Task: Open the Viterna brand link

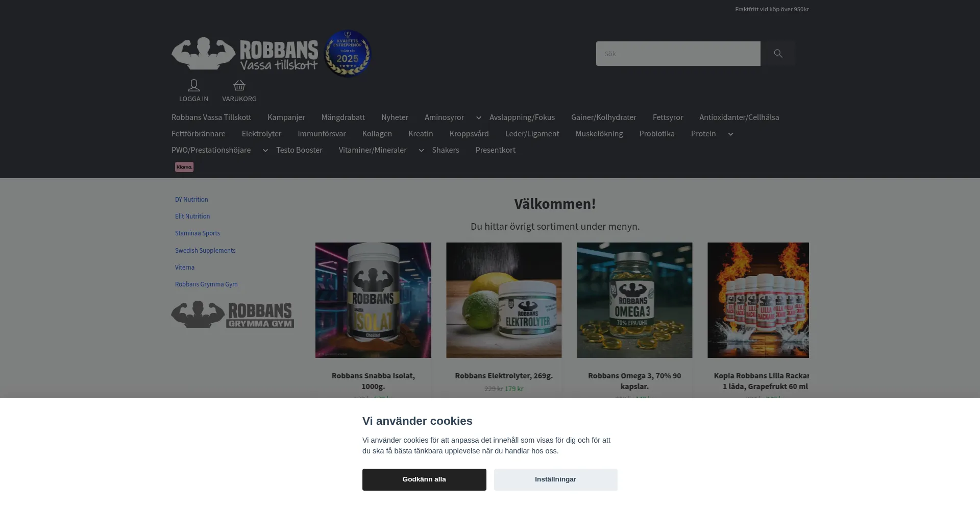Action: (x=185, y=268)
